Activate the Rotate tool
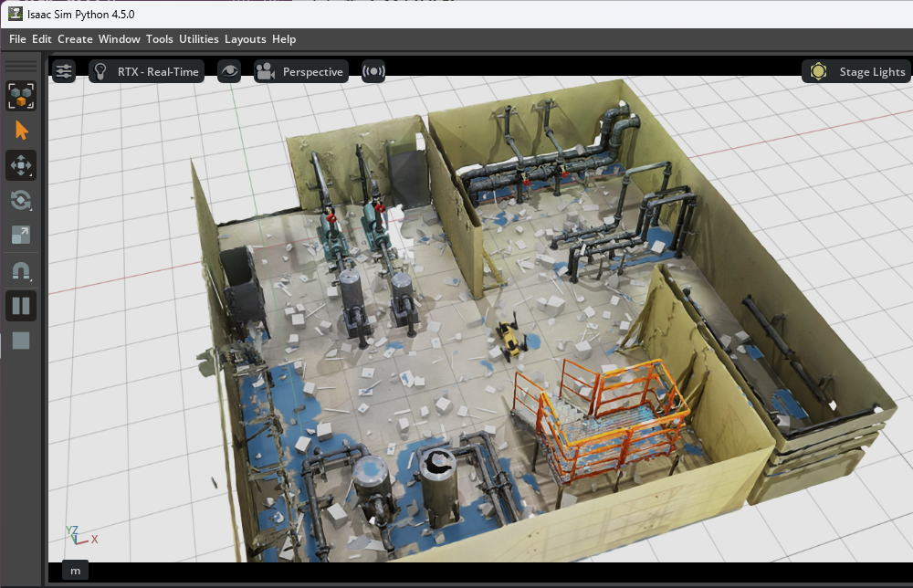 (x=21, y=200)
